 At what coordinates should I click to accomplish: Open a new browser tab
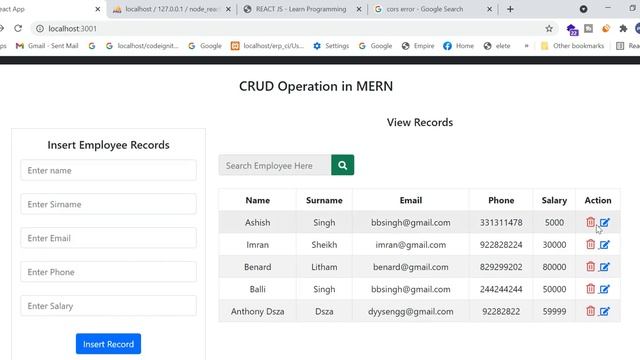(x=510, y=9)
